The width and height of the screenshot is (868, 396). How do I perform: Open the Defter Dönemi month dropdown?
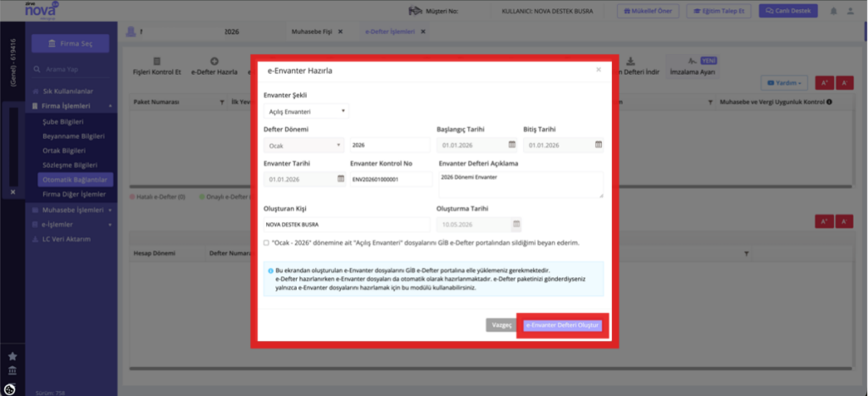(304, 145)
